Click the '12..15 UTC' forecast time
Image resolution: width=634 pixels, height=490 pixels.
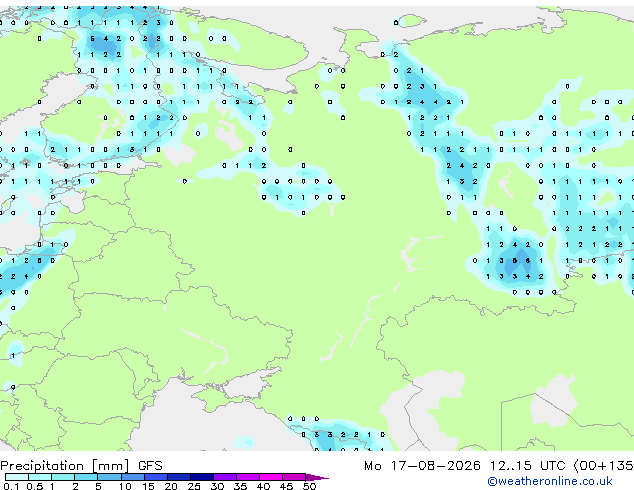527,466
